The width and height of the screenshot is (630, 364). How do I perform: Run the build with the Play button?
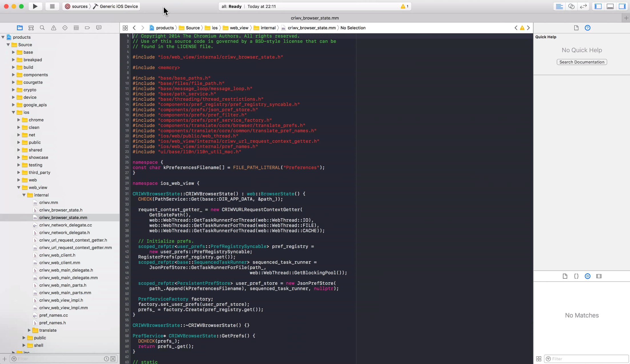pos(35,6)
